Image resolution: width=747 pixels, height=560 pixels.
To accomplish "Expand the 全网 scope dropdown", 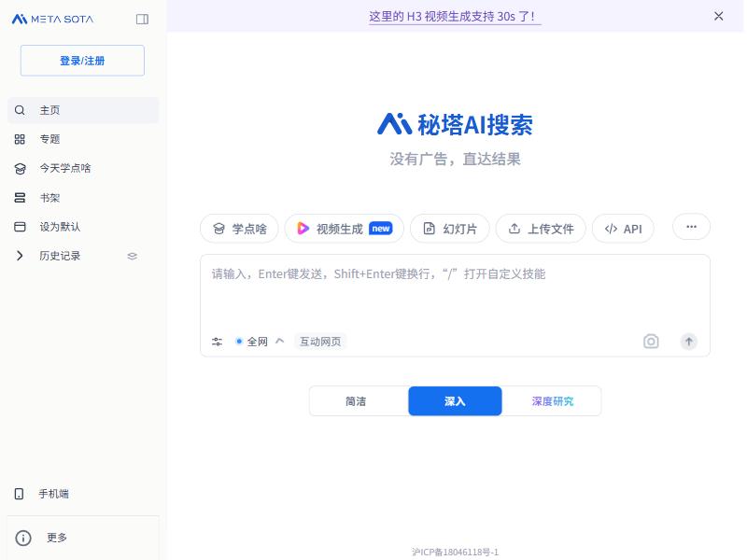I will (x=260, y=342).
